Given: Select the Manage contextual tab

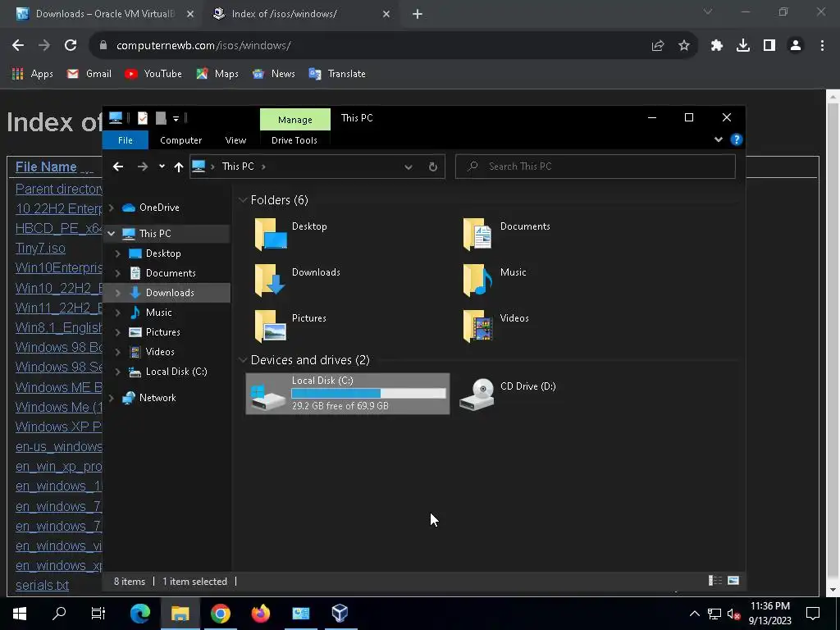Looking at the screenshot, I should click(295, 120).
